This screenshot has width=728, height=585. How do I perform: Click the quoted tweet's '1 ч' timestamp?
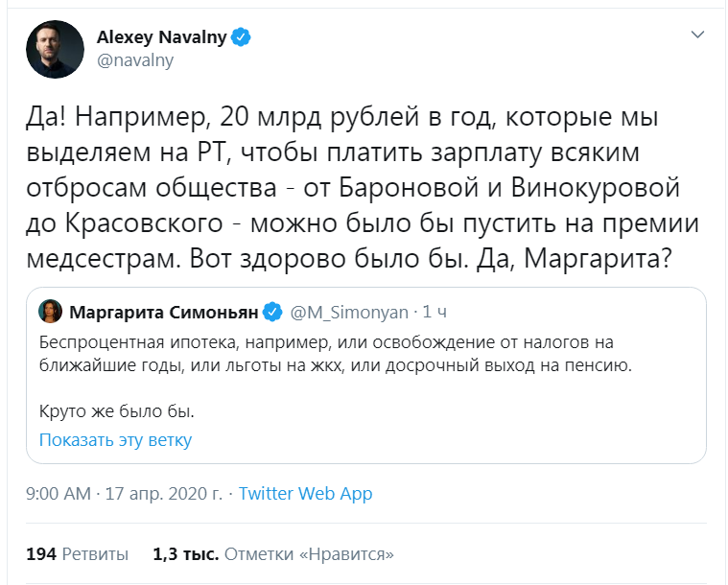(x=435, y=312)
